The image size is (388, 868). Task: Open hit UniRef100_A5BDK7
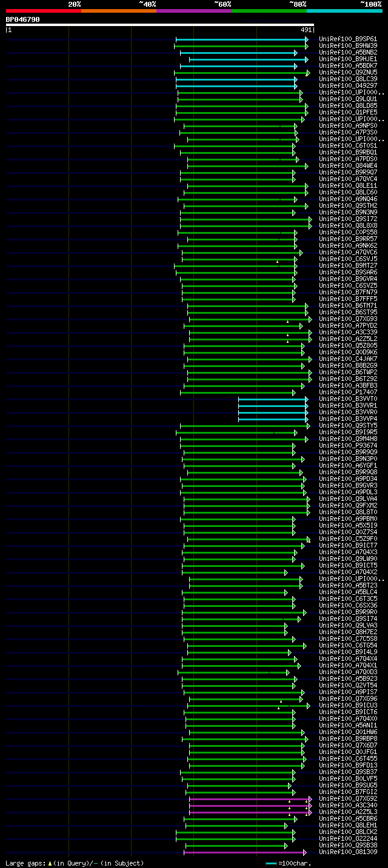coord(348,66)
